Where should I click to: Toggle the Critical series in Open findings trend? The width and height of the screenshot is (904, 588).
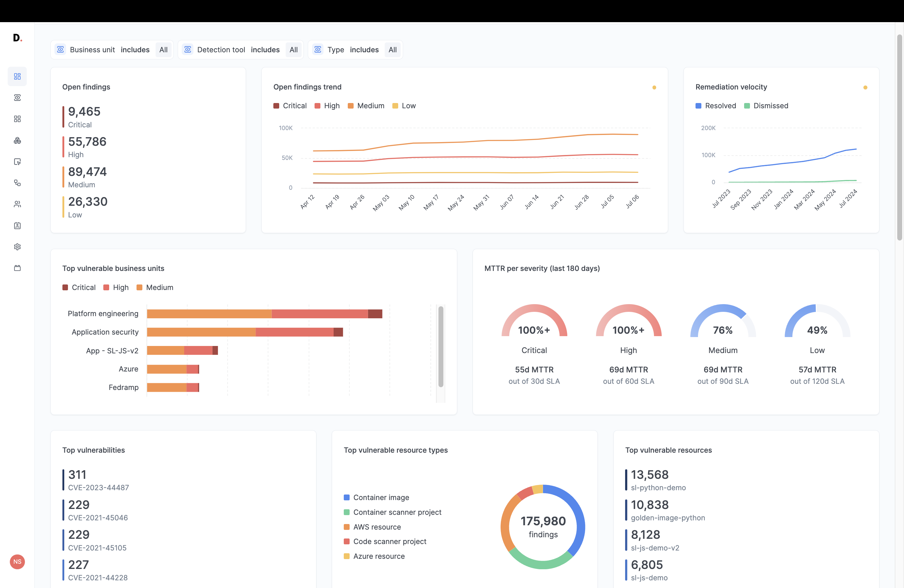[290, 105]
